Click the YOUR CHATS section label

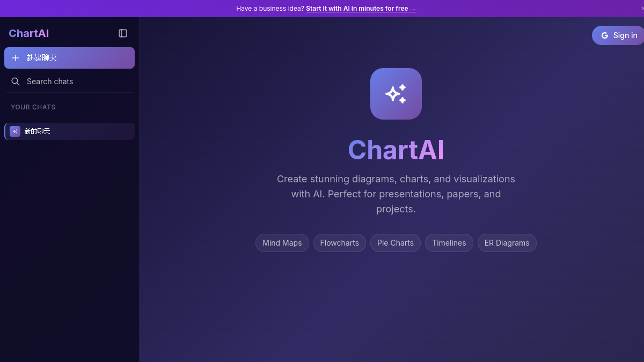click(33, 107)
